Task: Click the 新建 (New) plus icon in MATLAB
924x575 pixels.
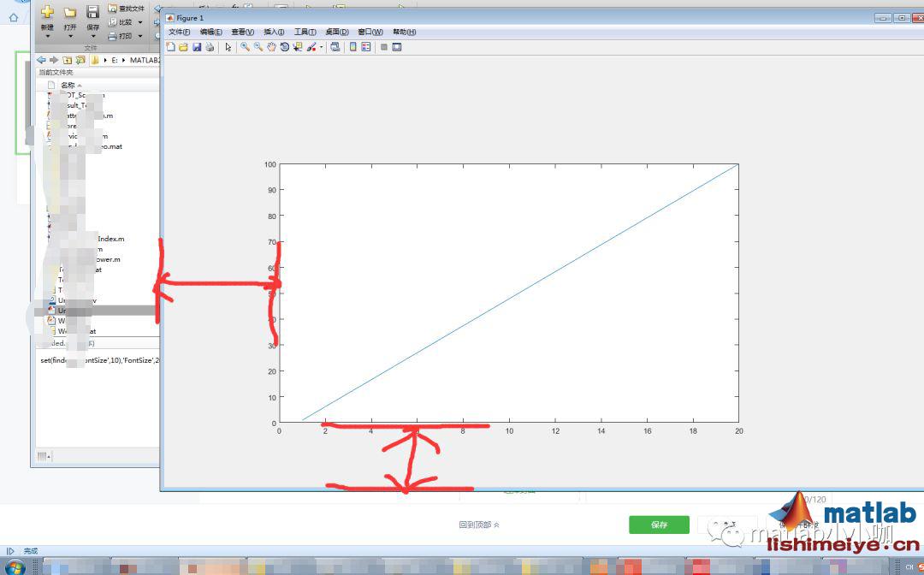Action: 47,12
